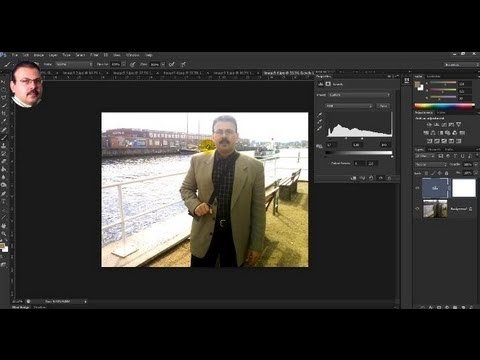Toggle pressure for opacity in options bar
Viewport: 480px width, 360px height.
133,64
